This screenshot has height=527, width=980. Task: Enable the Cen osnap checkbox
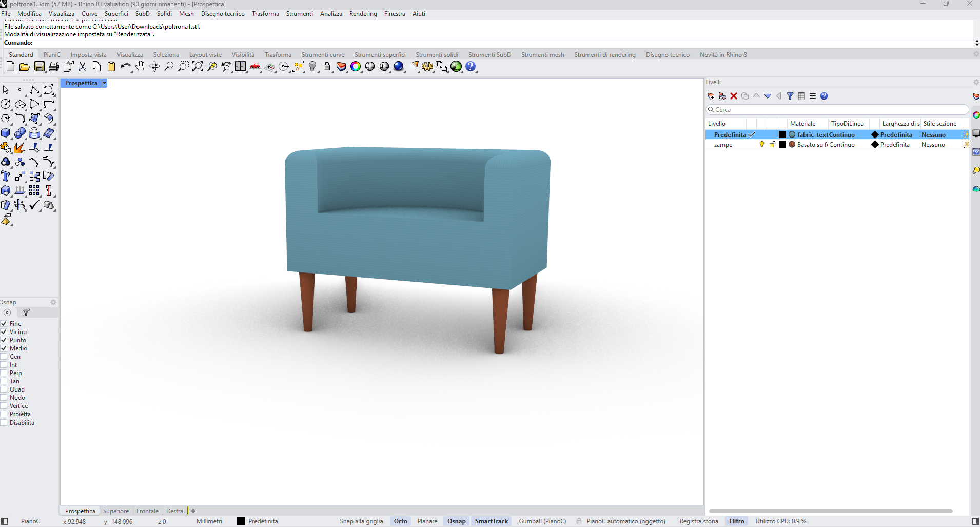[5, 357]
